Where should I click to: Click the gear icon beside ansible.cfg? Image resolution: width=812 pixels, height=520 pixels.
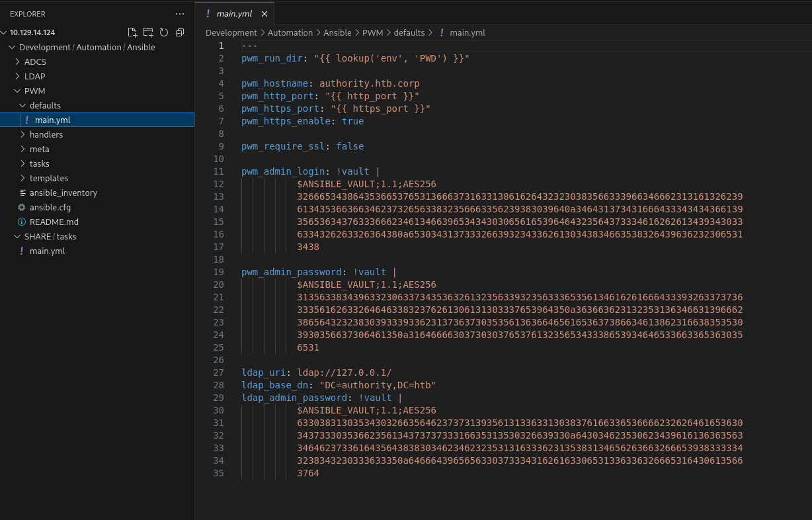coord(21,207)
